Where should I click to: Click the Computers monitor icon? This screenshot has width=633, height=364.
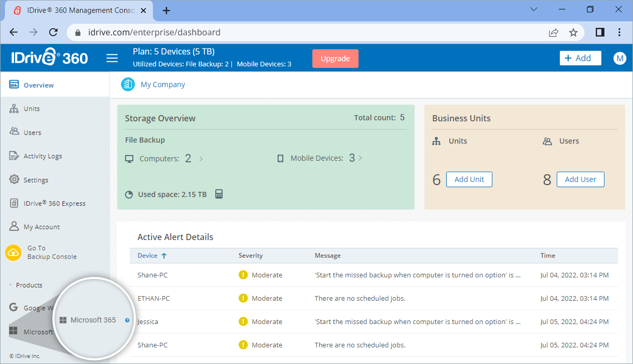coord(129,159)
